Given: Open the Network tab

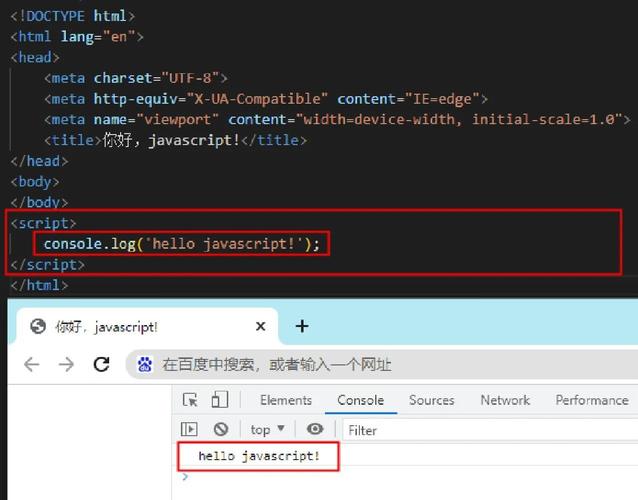Looking at the screenshot, I should 505,400.
